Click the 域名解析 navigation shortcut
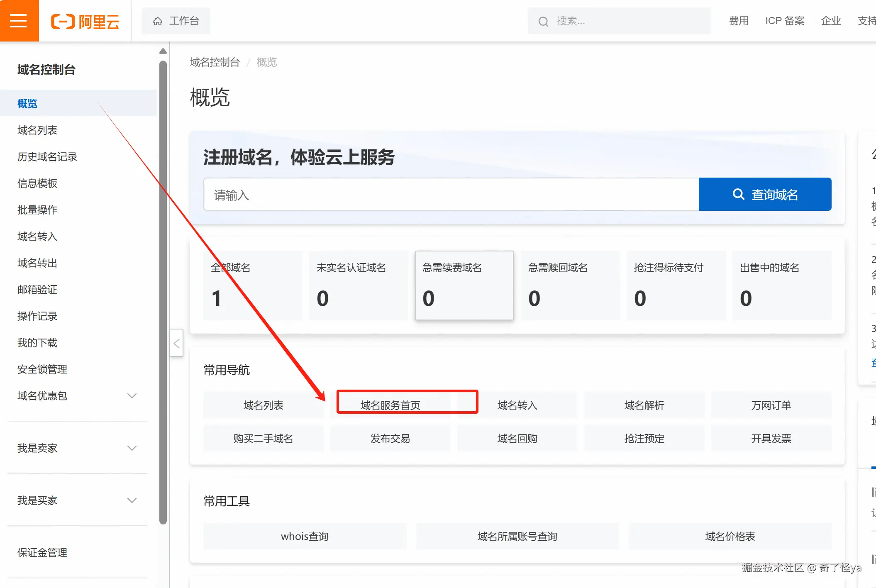The image size is (876, 588). click(x=644, y=405)
